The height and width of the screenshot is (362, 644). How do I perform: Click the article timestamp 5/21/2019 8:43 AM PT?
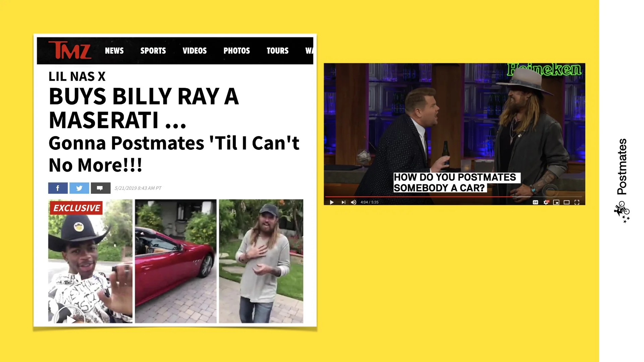point(138,188)
